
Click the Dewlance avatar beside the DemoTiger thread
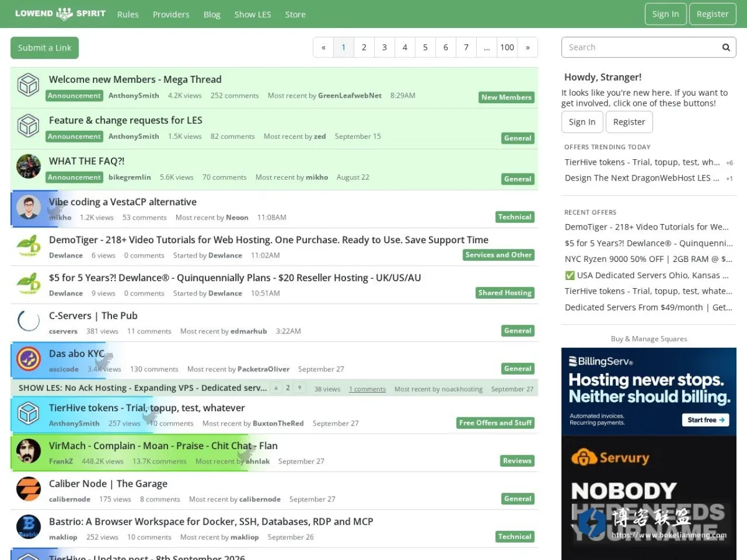(x=29, y=245)
